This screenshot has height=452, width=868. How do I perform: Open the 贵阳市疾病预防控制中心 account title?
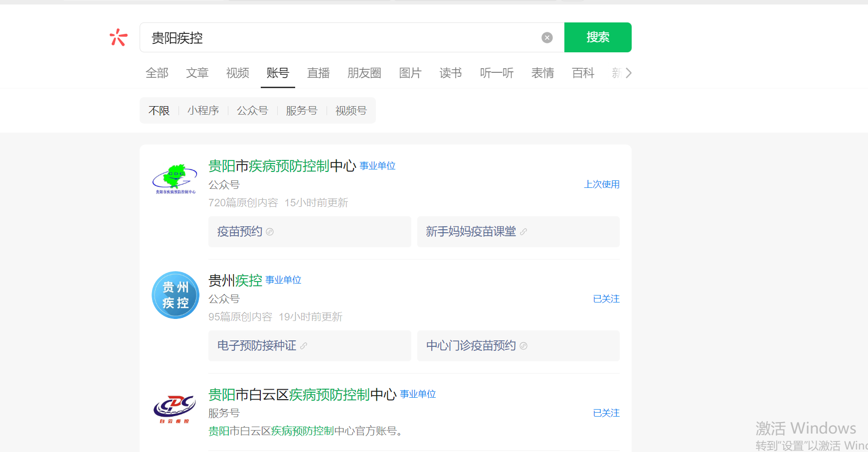click(x=282, y=166)
